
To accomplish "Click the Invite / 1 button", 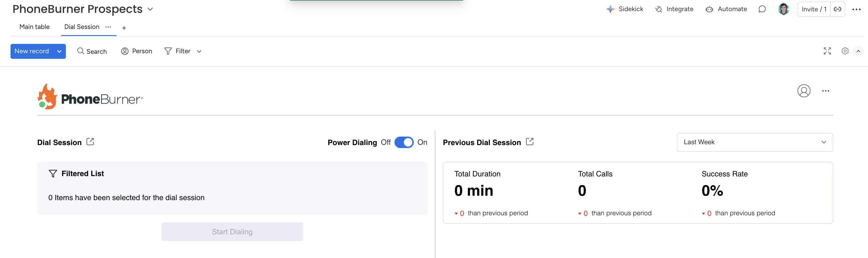I will [x=814, y=9].
